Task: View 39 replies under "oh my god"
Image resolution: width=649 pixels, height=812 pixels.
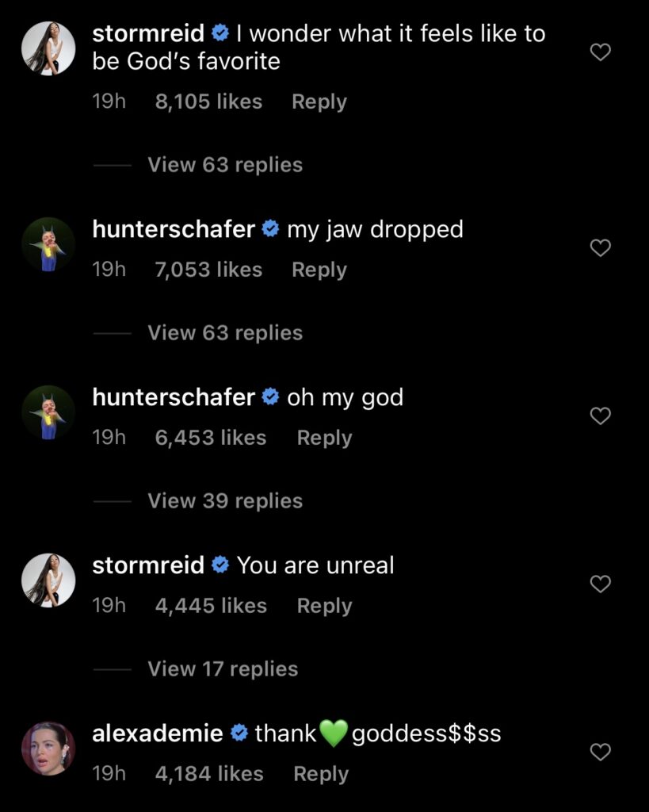Action: tap(225, 501)
